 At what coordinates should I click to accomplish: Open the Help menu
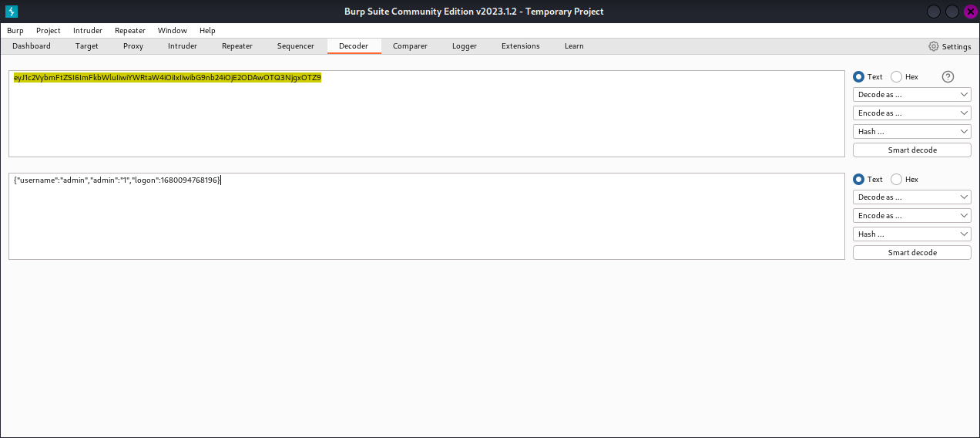pyautogui.click(x=207, y=30)
